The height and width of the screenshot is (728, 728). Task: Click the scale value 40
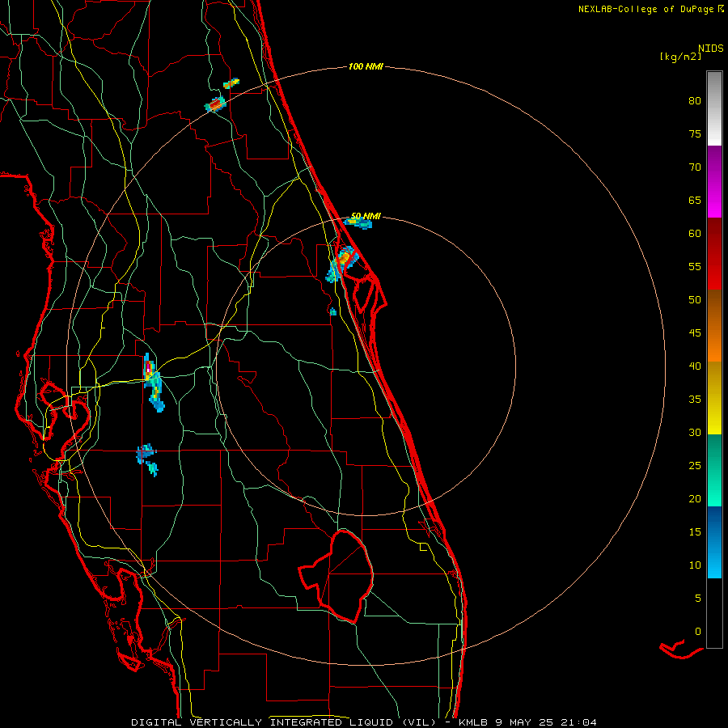point(695,366)
